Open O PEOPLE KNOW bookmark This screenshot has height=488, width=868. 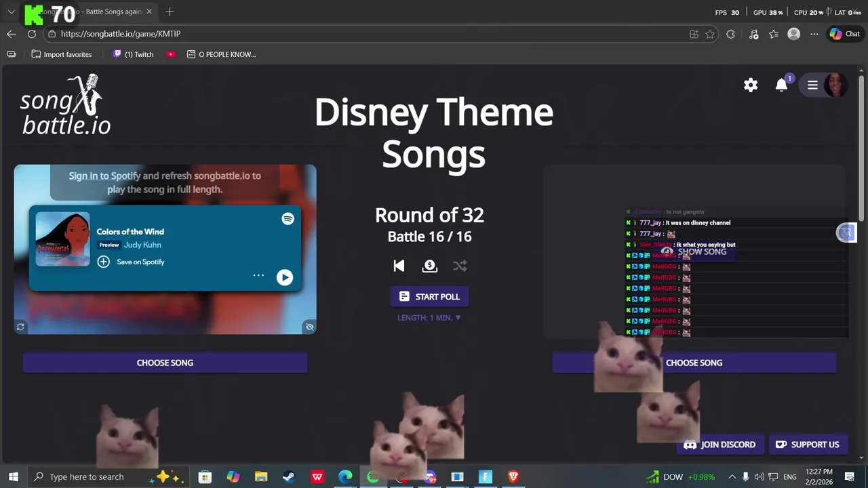pos(222,54)
